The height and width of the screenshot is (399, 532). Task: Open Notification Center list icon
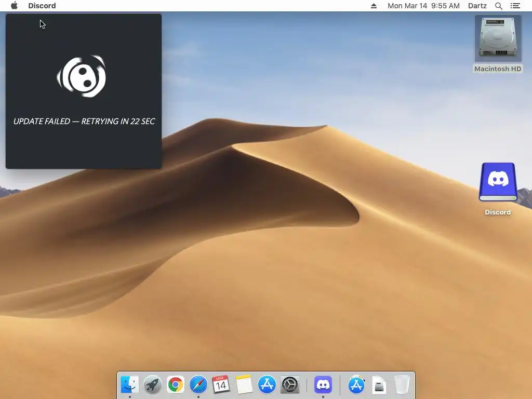pos(515,6)
